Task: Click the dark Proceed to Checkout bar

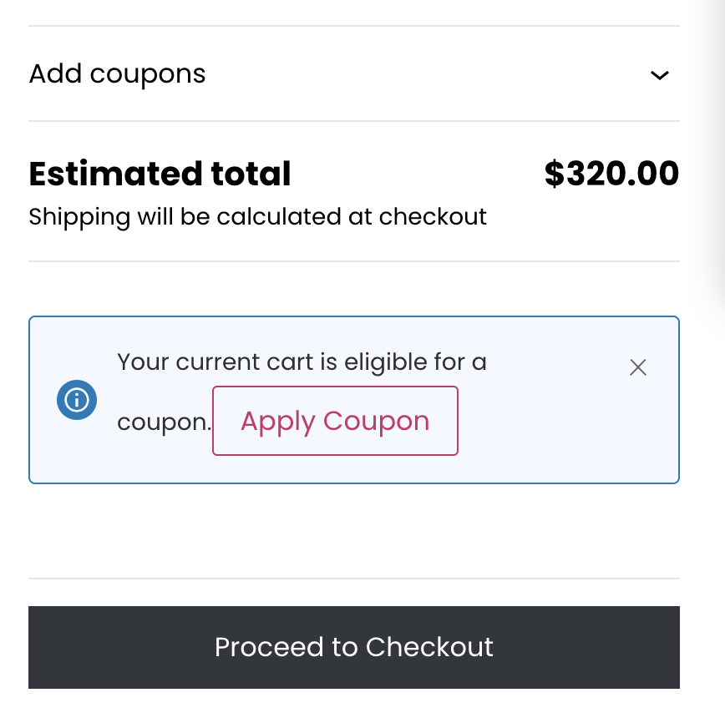Action: point(354,647)
